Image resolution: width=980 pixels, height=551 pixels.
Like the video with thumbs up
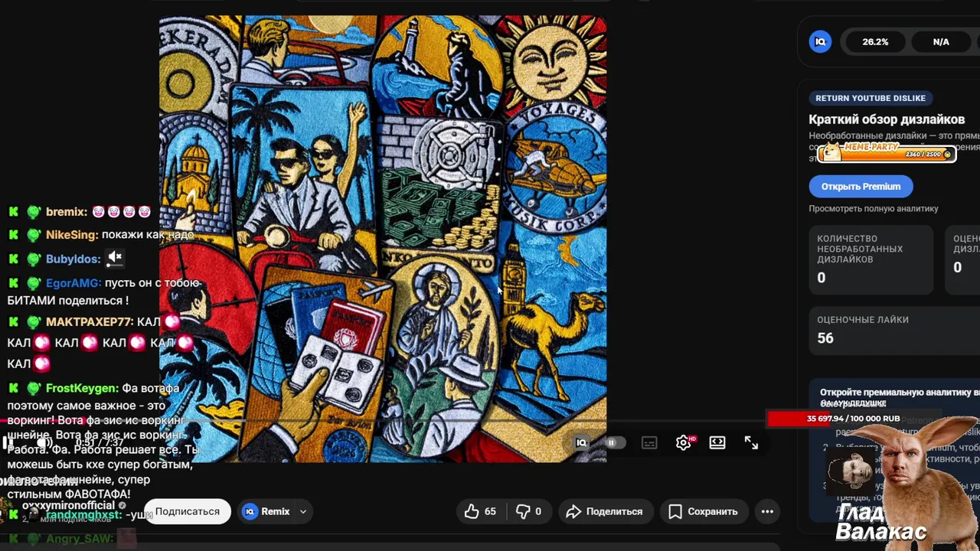coord(480,511)
